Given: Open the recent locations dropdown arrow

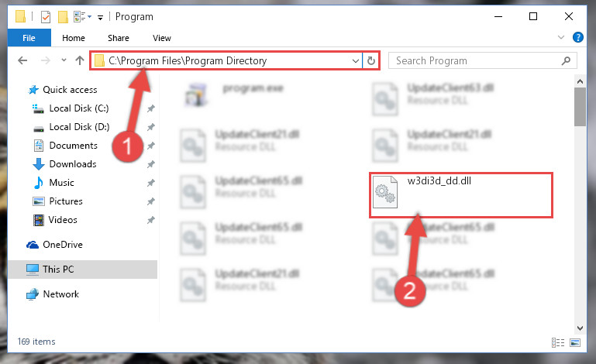Looking at the screenshot, I should [x=64, y=60].
